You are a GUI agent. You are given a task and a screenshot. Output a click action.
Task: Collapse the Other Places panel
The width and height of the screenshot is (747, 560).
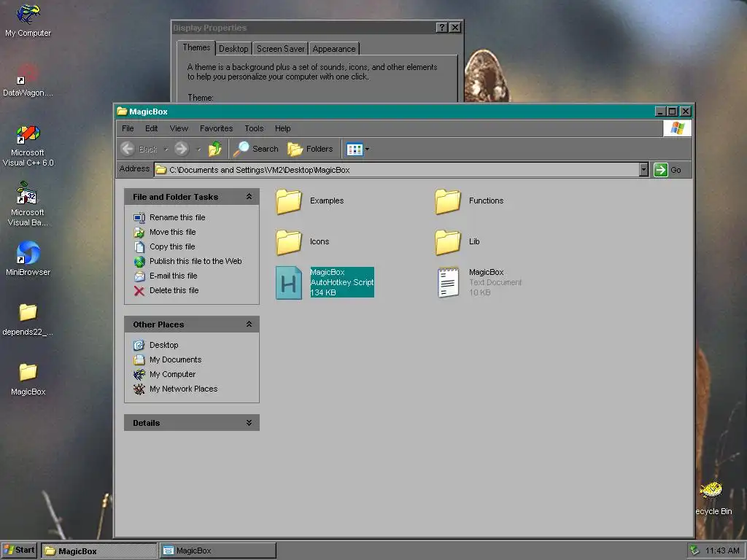coord(249,324)
